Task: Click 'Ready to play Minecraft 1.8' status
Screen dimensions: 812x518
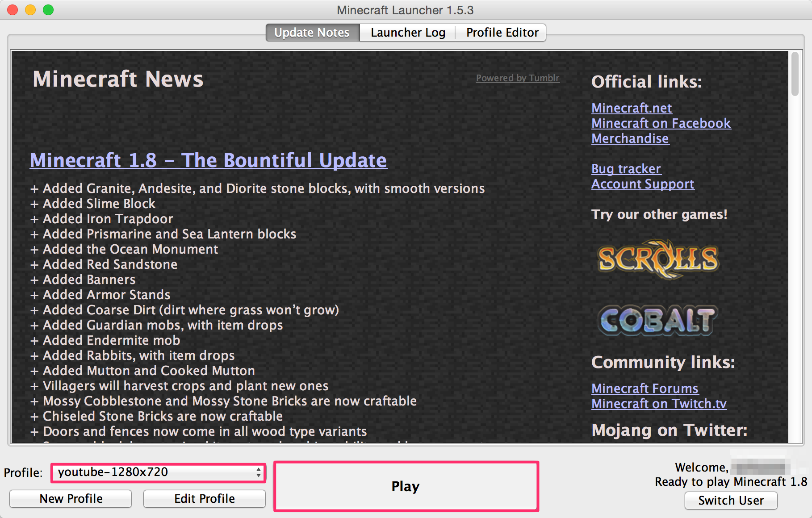Action: (x=731, y=482)
